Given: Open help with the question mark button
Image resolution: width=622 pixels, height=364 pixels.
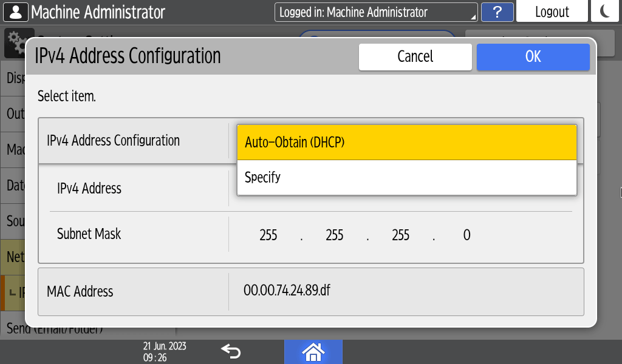Looking at the screenshot, I should click(x=497, y=12).
